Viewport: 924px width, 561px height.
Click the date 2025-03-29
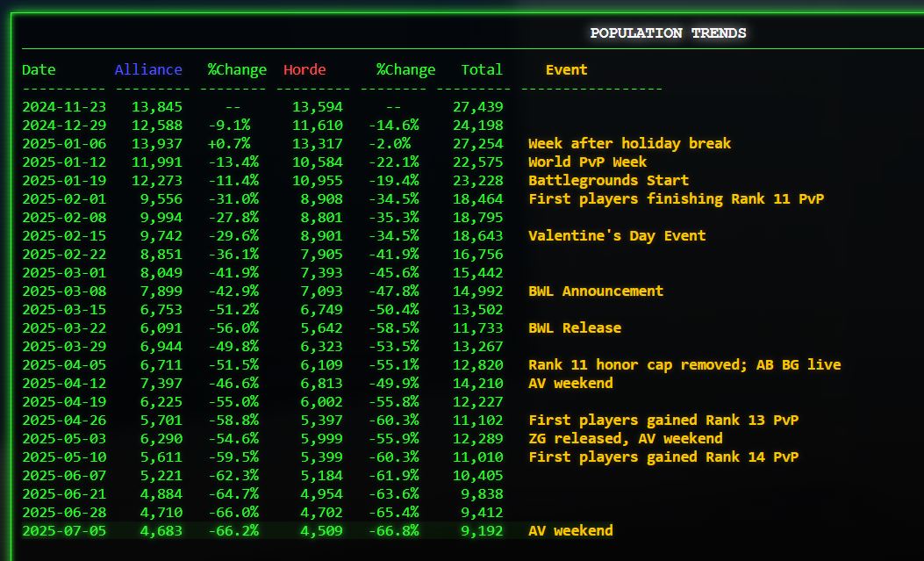[x=64, y=347]
